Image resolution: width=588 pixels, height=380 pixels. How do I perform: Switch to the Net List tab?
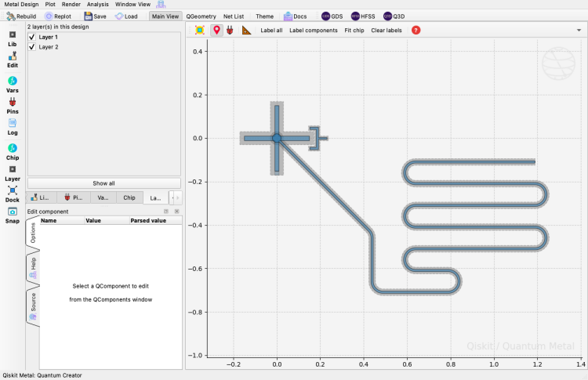click(234, 16)
